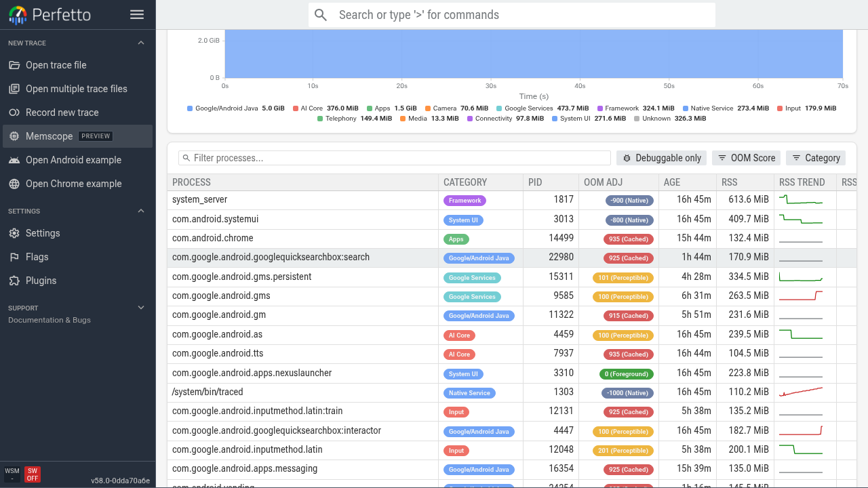
Task: Focus the command search box
Action: point(512,15)
